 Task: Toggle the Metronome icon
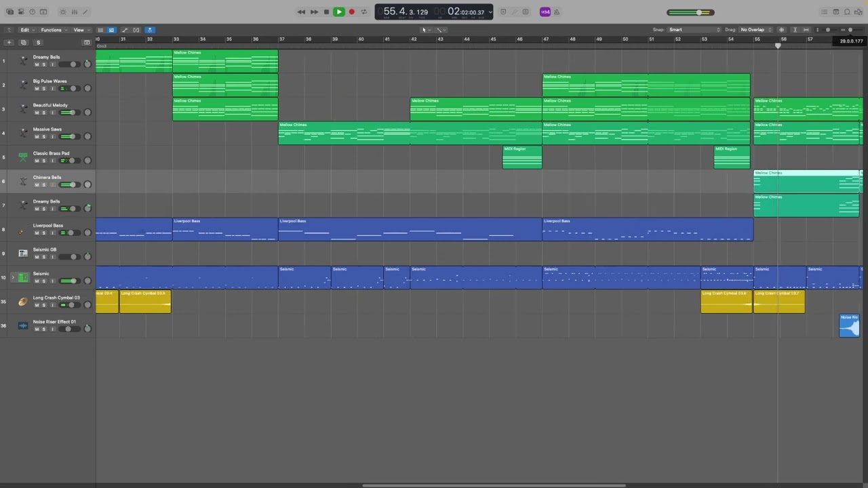pos(557,12)
